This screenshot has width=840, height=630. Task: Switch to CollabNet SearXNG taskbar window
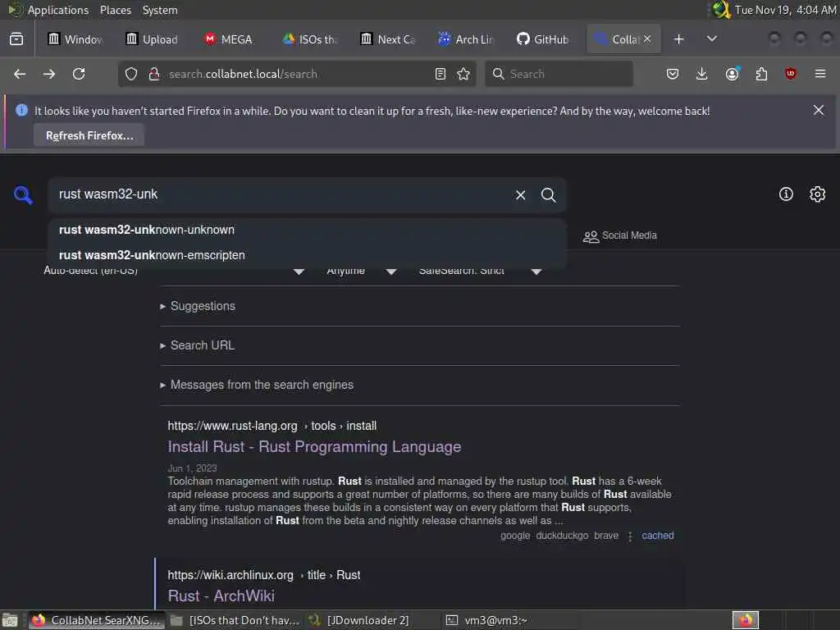tap(97, 620)
